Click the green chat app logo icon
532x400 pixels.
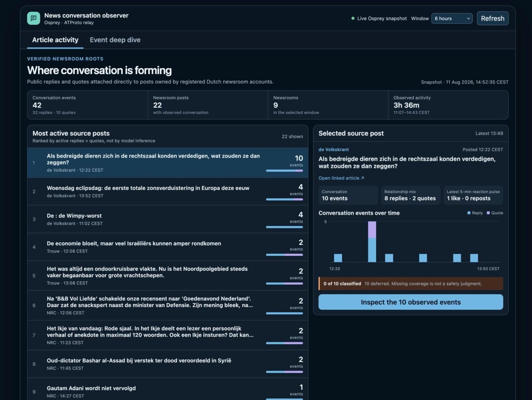click(x=33, y=18)
